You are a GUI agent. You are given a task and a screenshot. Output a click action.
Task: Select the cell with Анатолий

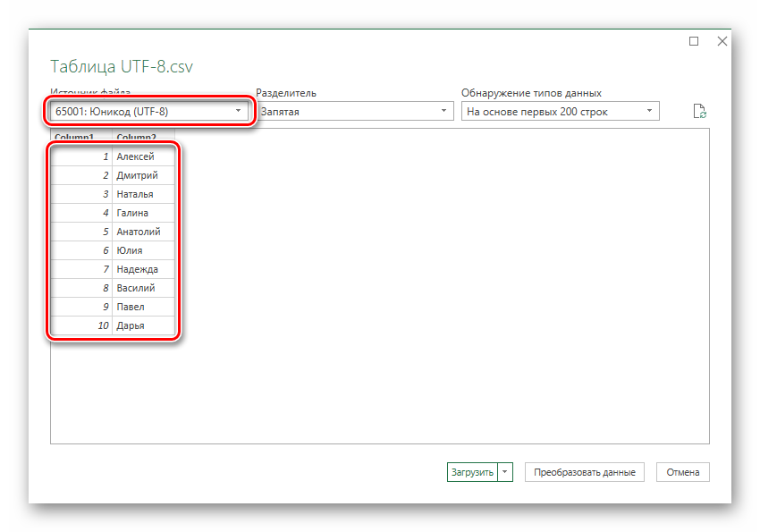[143, 232]
